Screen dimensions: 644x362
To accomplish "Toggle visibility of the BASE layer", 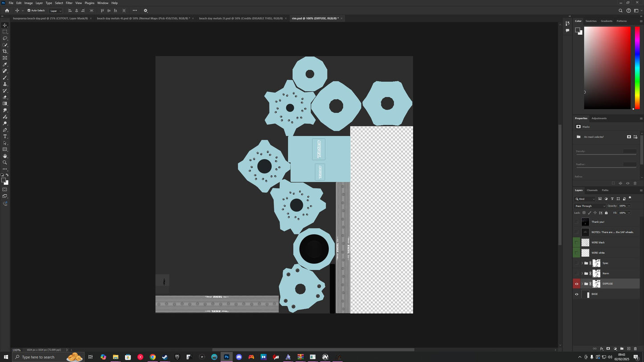I will click(x=576, y=294).
